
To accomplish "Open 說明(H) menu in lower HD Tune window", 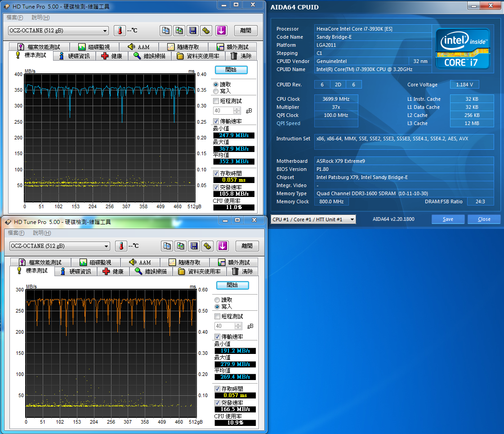I will 42,233.
